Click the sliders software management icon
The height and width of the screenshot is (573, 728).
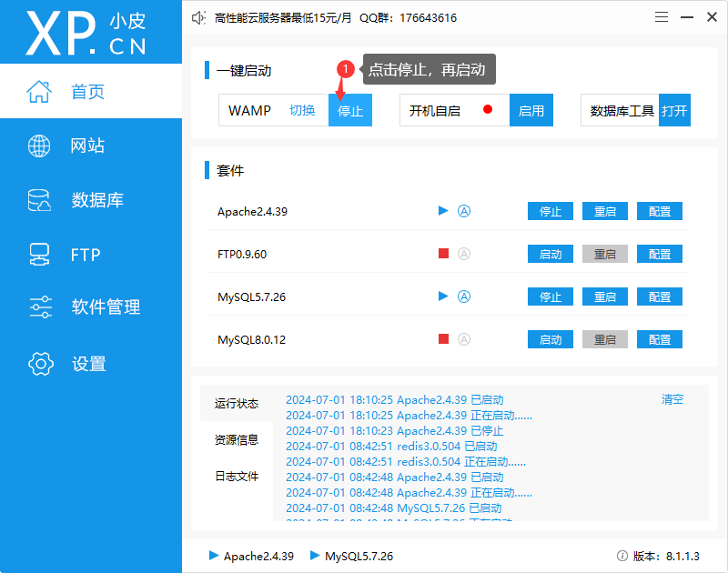coord(40,307)
